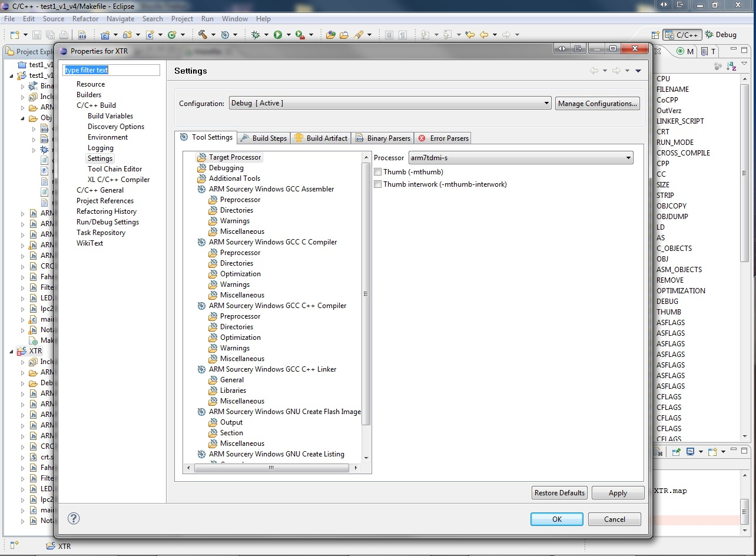Open the Processor arm7tdmi-s dropdown

520,158
